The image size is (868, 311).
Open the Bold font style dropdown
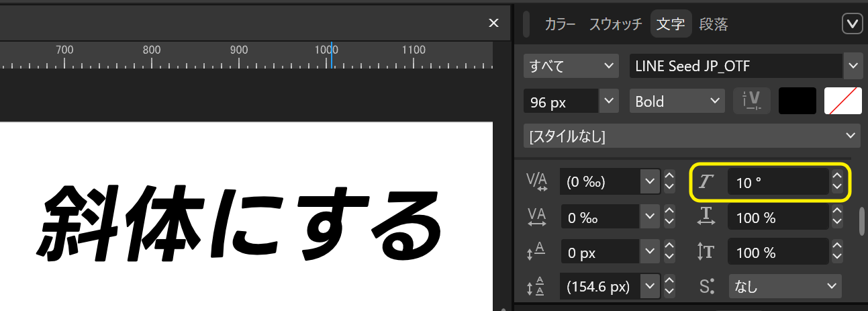click(677, 101)
